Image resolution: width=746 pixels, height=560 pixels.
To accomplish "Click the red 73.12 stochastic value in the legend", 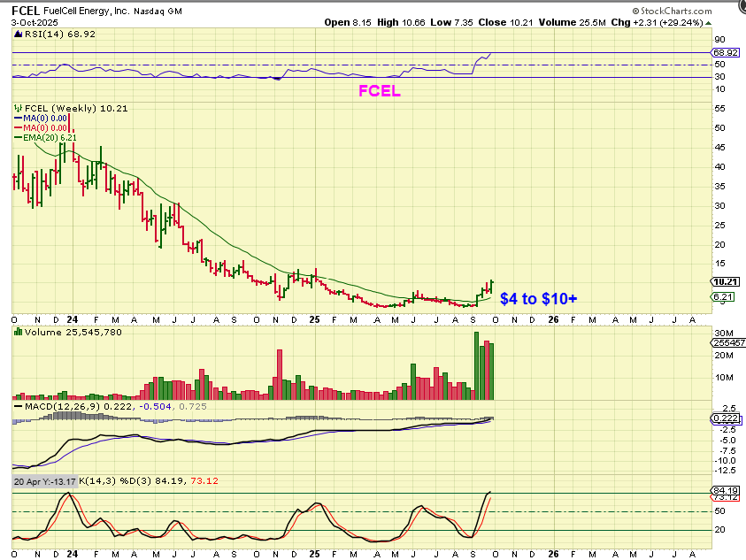I will [x=204, y=481].
